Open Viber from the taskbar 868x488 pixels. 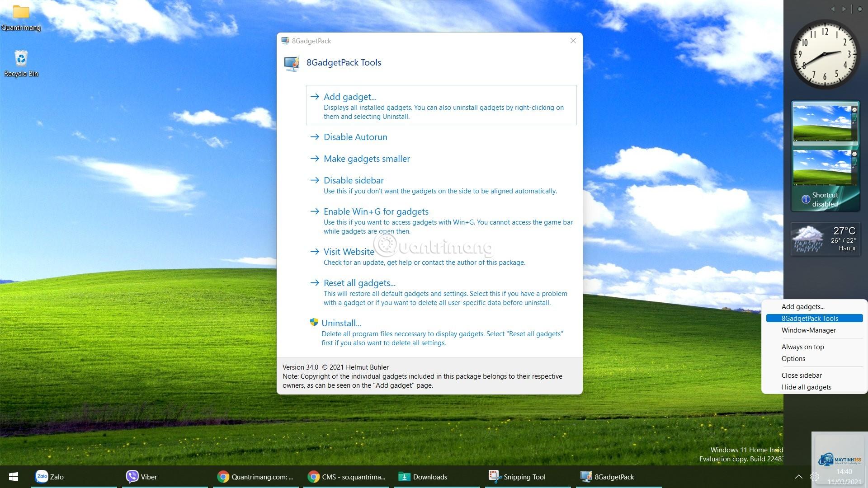165,477
